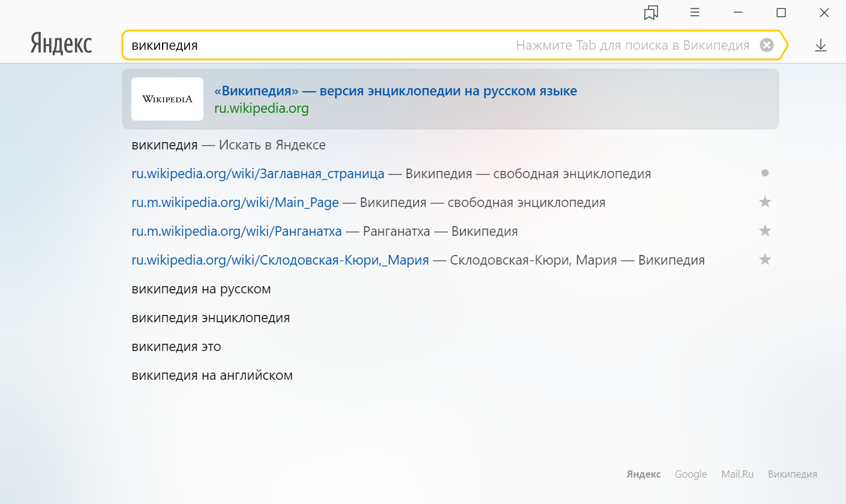Maximize the browser window
This screenshot has width=846, height=504.
click(x=781, y=13)
